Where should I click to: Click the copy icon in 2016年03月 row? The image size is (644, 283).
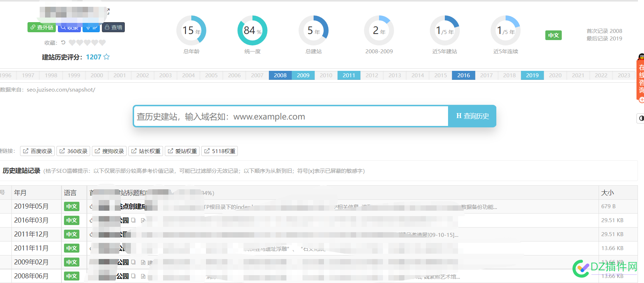(133, 220)
